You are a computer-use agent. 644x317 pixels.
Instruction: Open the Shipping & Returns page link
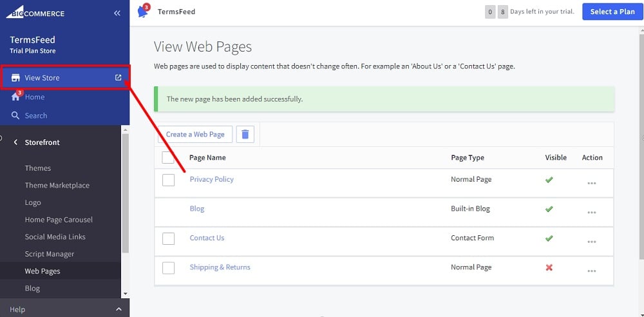(220, 267)
